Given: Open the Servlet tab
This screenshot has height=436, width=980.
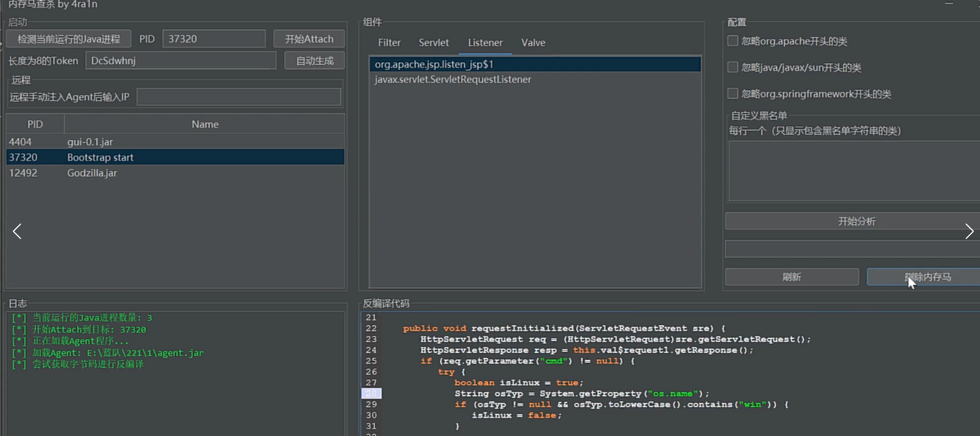Looking at the screenshot, I should pos(433,43).
